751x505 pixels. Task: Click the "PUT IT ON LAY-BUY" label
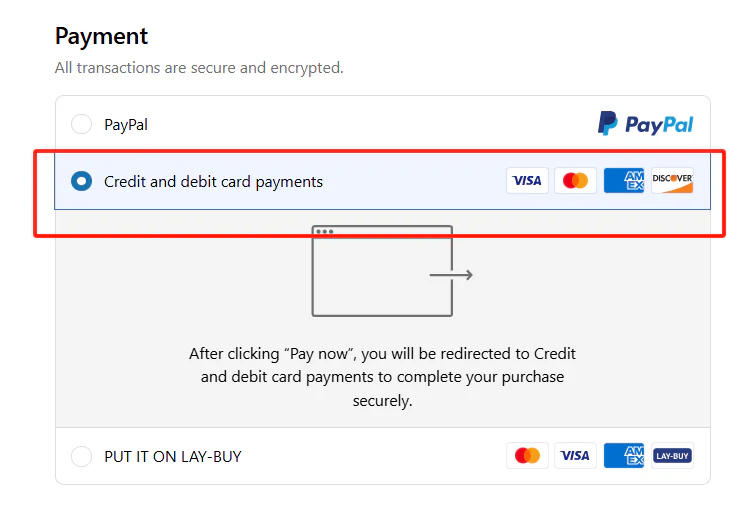173,457
